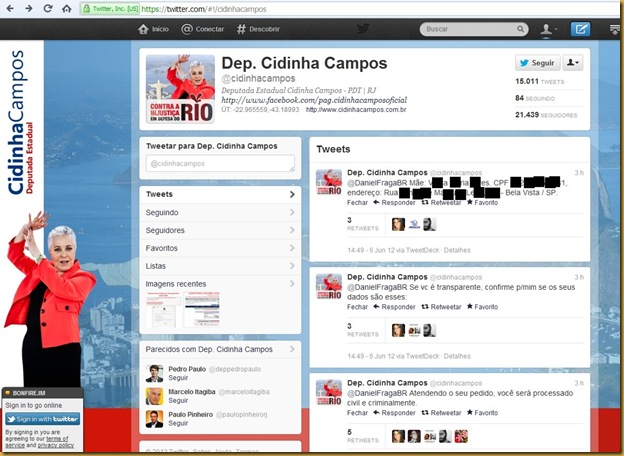Select Tweets in the side menu

(220, 194)
